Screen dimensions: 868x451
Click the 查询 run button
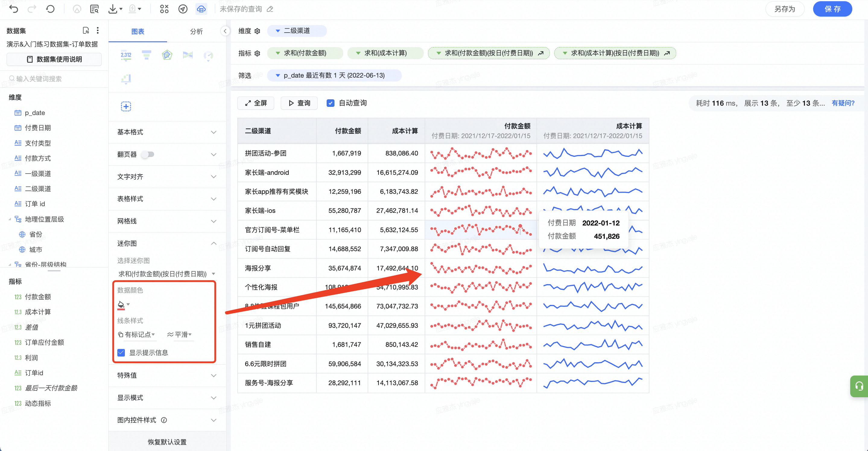click(x=299, y=103)
